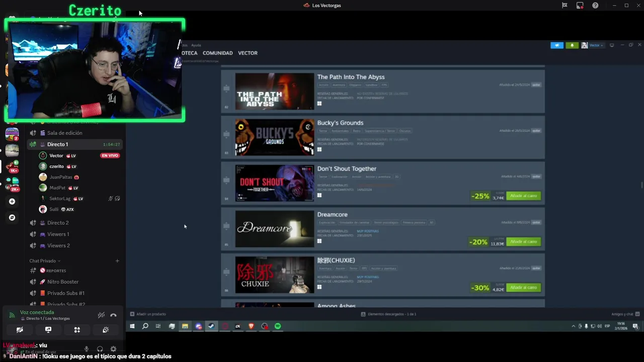Disconnect from the voice call
The image size is (644, 362).
tap(113, 315)
